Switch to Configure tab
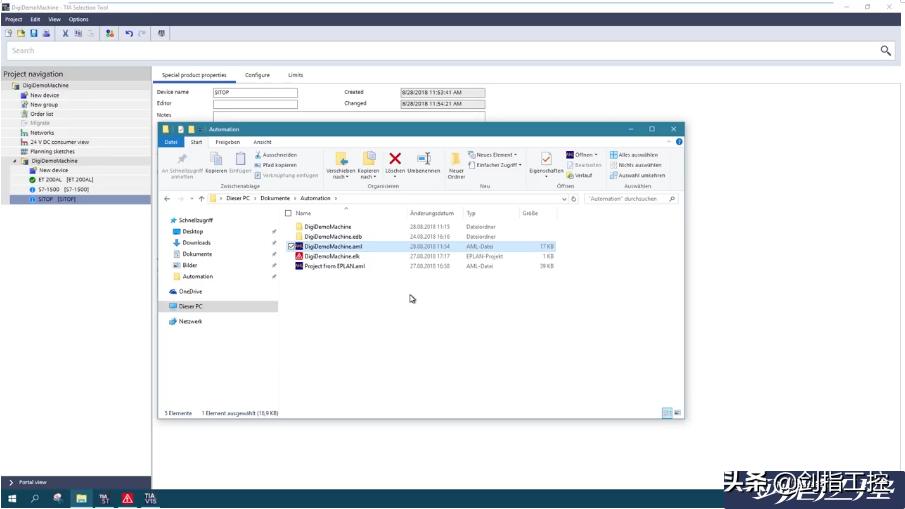This screenshot has height=509, width=905. (257, 75)
